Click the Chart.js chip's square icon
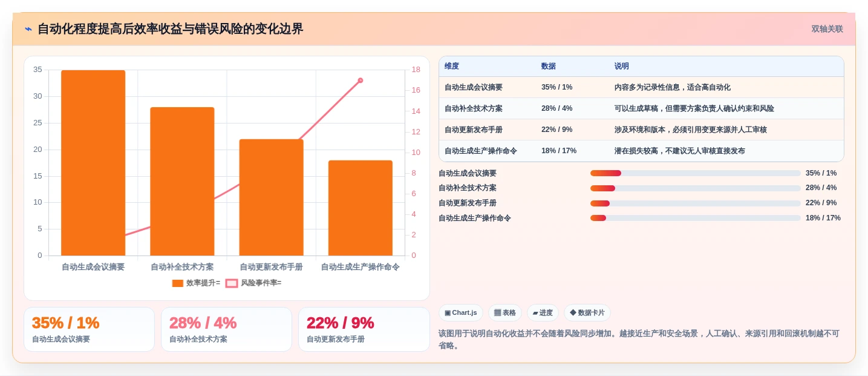 coord(448,313)
